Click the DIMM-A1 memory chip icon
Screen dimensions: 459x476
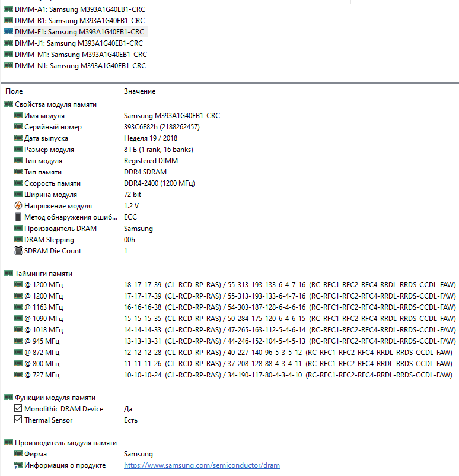coord(8,9)
